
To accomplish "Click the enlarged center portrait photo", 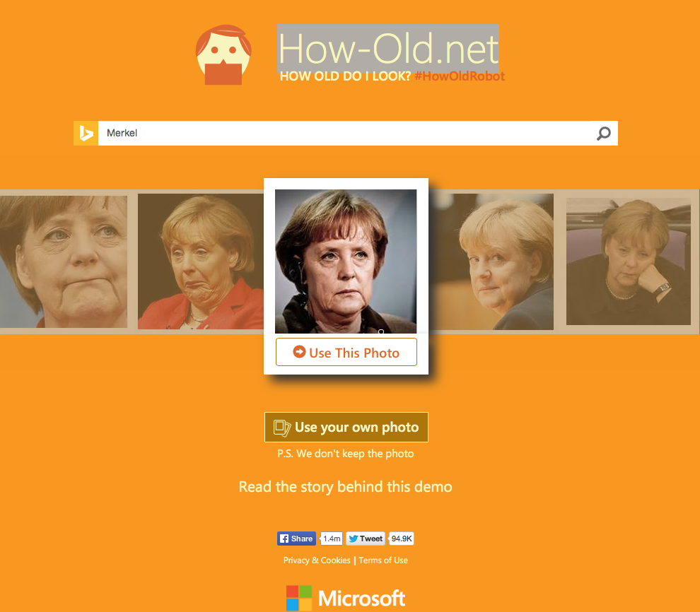I will 346,261.
